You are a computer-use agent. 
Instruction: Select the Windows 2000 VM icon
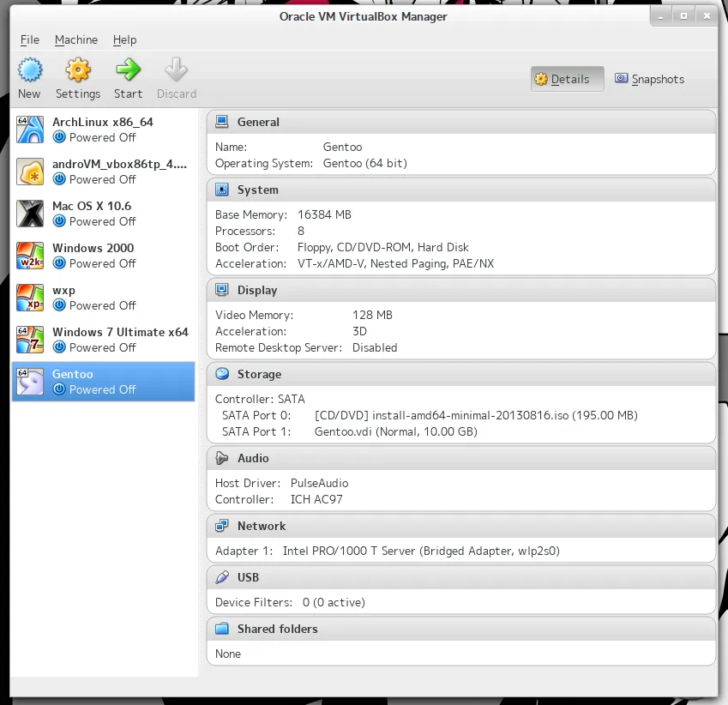[x=30, y=256]
